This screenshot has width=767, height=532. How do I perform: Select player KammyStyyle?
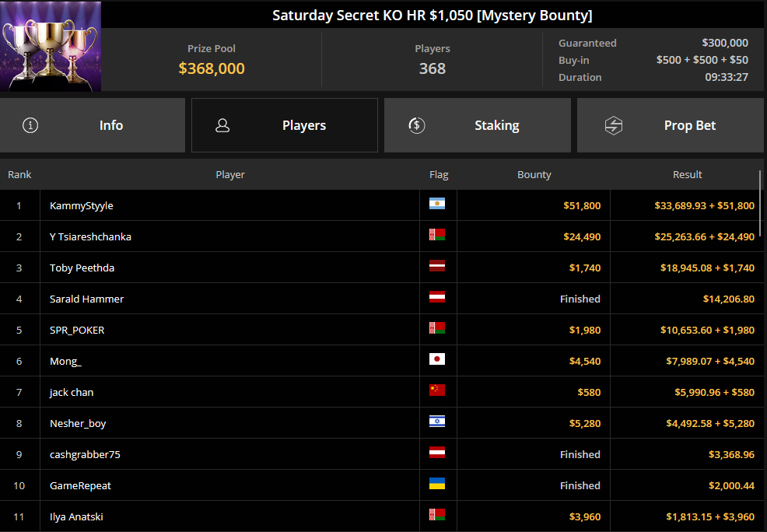click(81, 206)
